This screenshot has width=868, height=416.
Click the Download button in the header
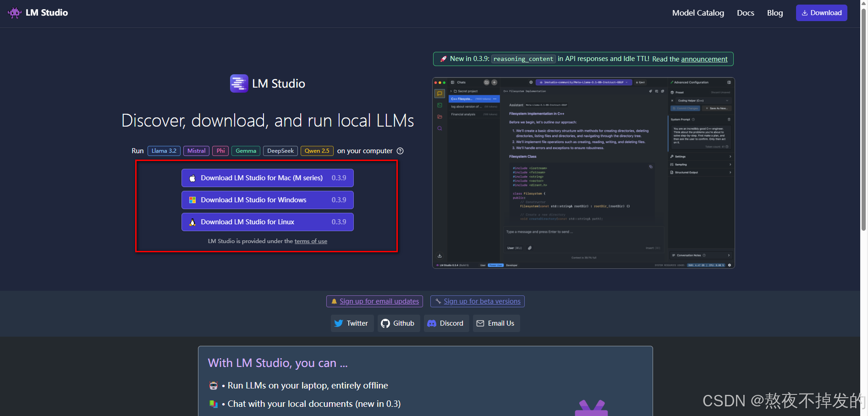click(x=821, y=13)
